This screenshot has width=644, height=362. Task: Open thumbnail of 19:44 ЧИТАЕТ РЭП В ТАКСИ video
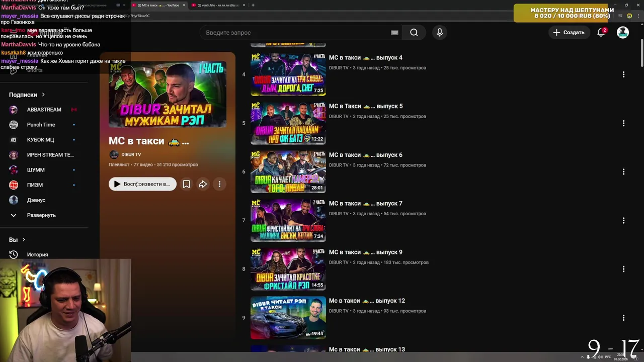(288, 318)
